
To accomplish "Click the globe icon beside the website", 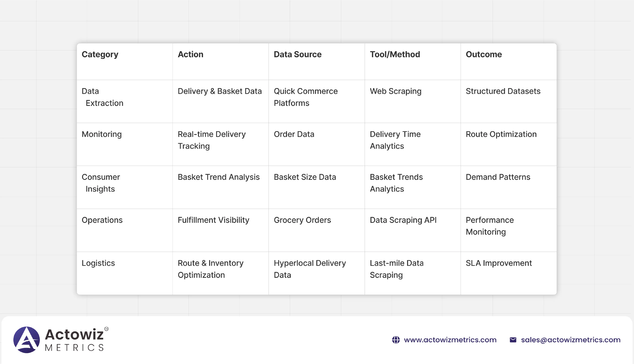I will click(396, 340).
